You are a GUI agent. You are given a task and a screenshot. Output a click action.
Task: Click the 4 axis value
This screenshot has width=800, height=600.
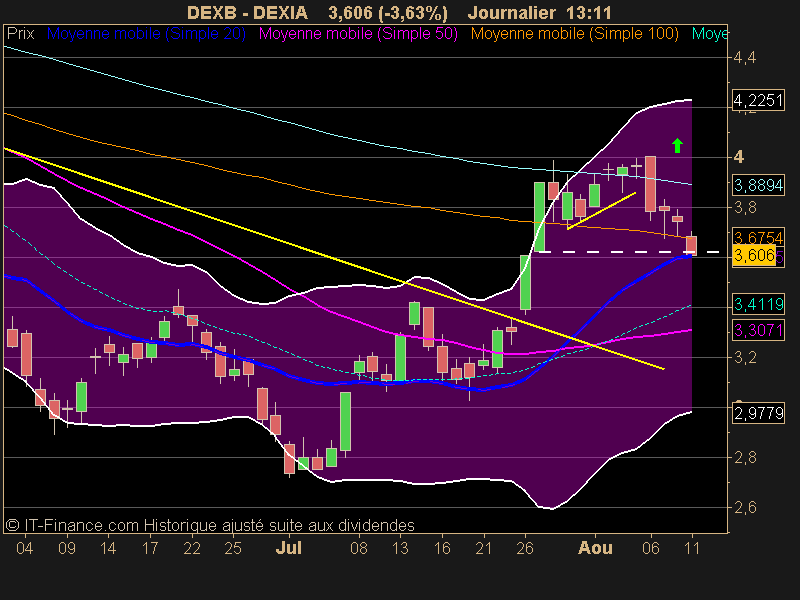tap(738, 157)
